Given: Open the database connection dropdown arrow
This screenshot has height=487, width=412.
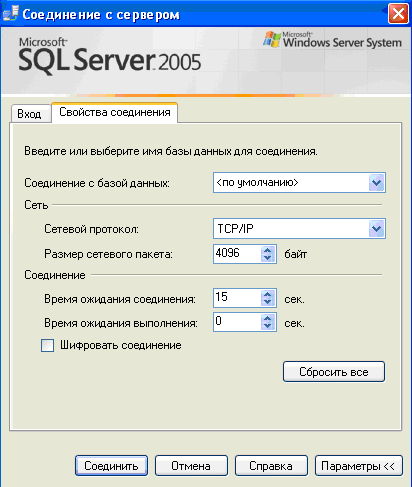Looking at the screenshot, I should tap(377, 182).
